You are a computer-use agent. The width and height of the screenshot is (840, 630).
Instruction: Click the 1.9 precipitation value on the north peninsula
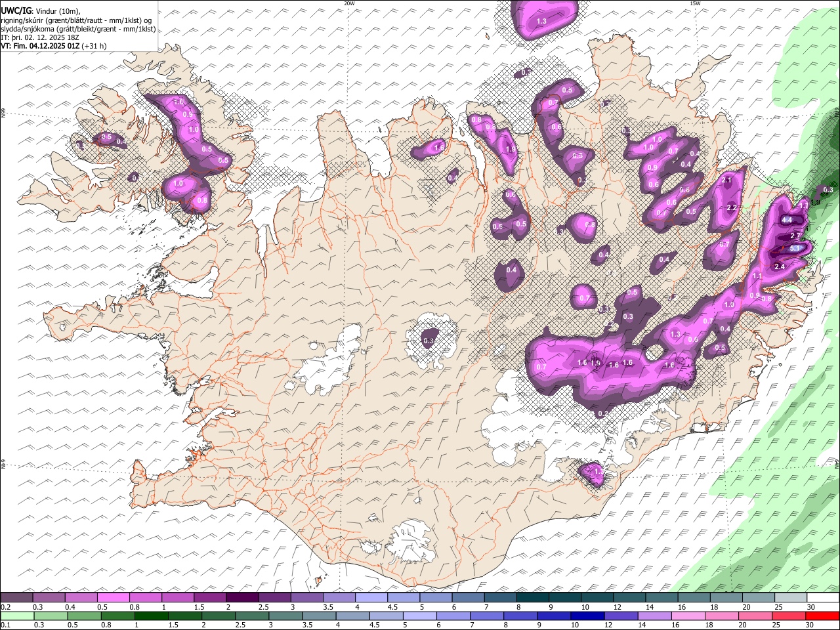point(511,150)
